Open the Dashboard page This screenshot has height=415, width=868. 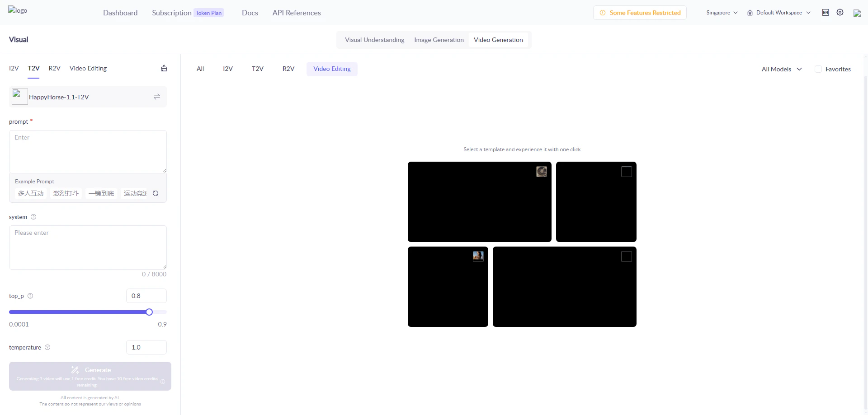tap(120, 13)
